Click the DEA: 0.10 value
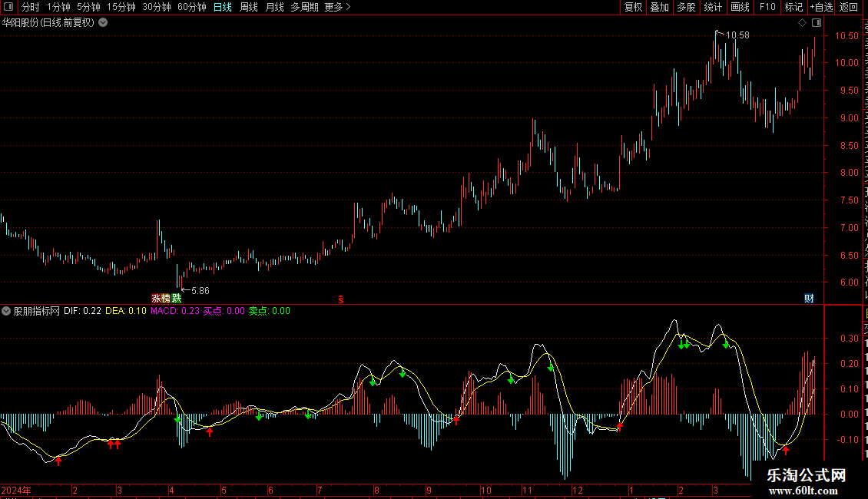The height and width of the screenshot is (499, 868). (126, 311)
